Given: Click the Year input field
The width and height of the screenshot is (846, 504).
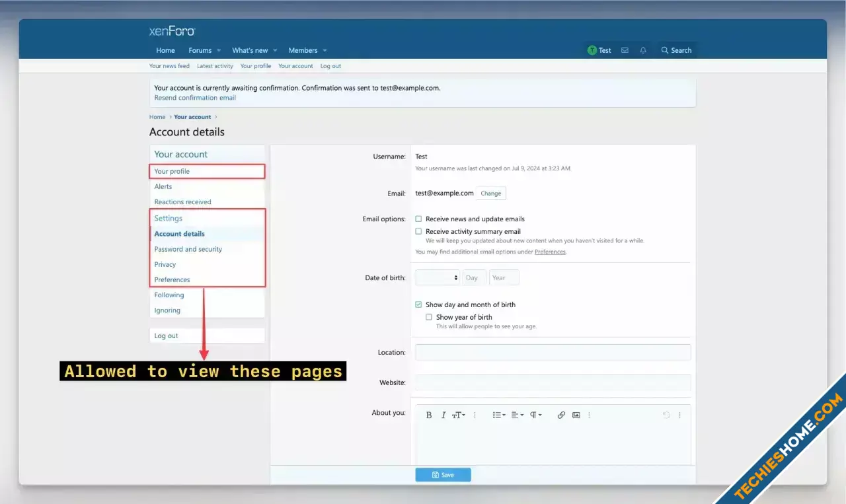Looking at the screenshot, I should tap(504, 277).
